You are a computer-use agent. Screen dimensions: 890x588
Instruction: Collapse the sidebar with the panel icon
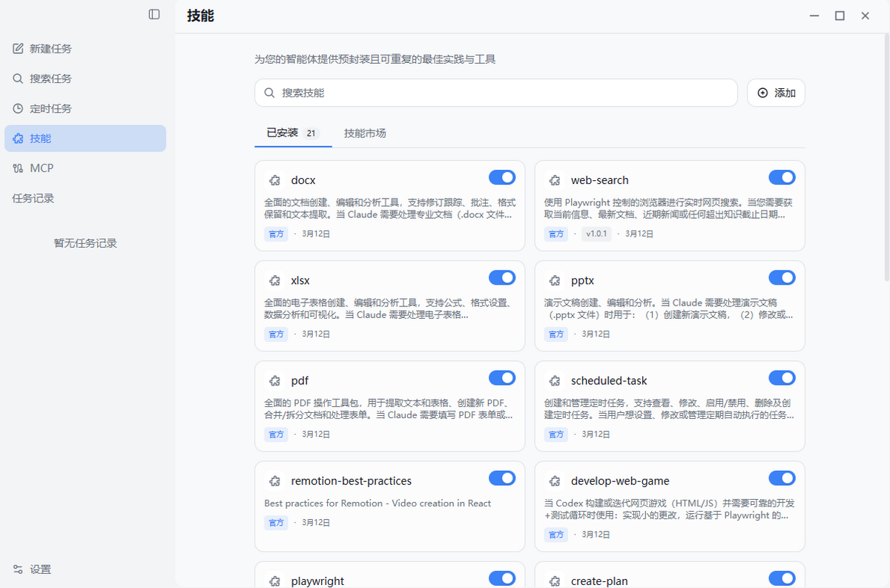click(x=154, y=14)
